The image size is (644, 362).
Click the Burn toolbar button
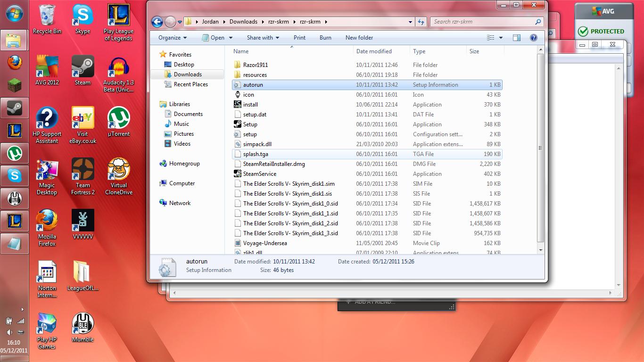[325, 38]
